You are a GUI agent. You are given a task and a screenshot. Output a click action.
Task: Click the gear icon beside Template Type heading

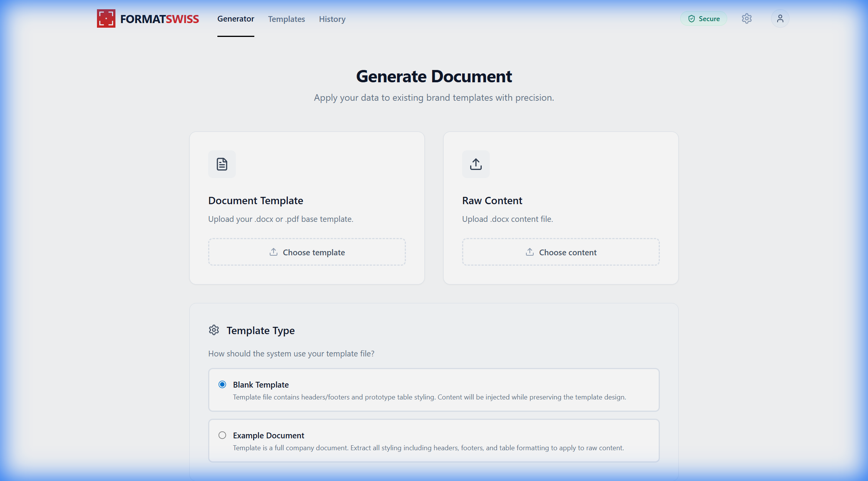click(214, 330)
